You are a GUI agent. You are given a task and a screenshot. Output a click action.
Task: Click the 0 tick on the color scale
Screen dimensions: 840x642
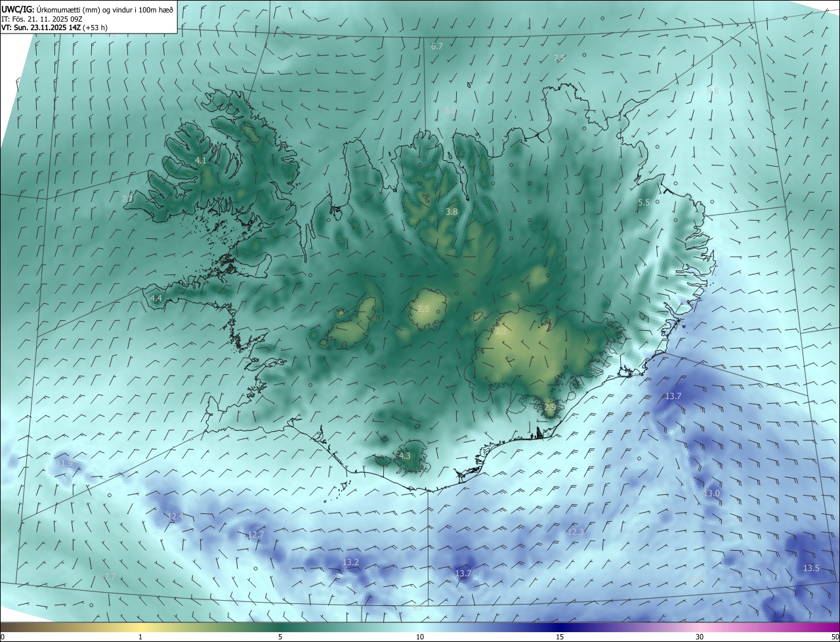pyautogui.click(x=3, y=637)
